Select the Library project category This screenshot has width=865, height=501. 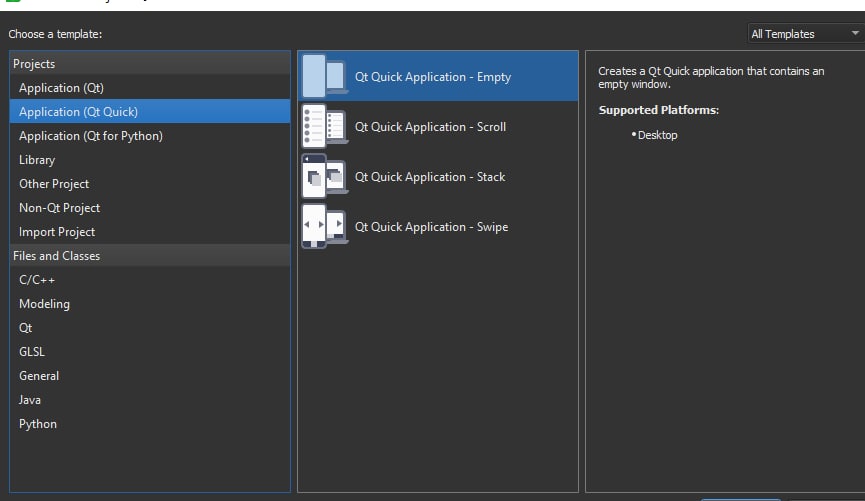[x=149, y=160]
